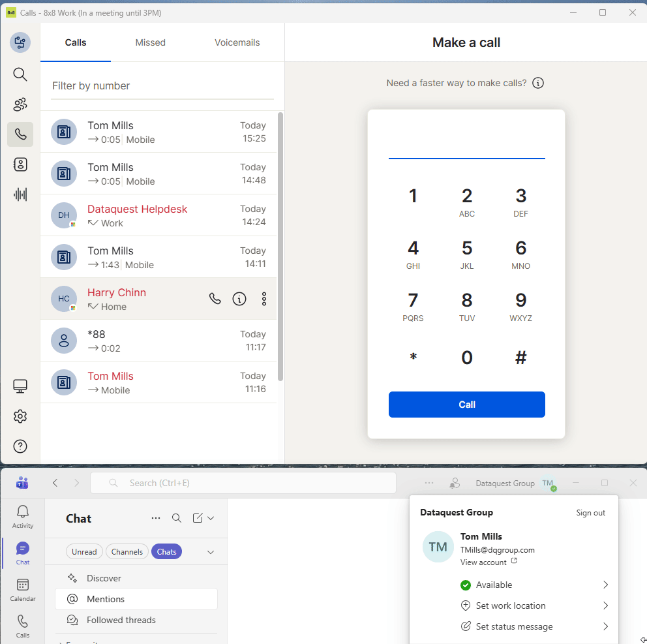Search within Teams chat list
Image resolution: width=647 pixels, height=644 pixels.
tap(177, 518)
